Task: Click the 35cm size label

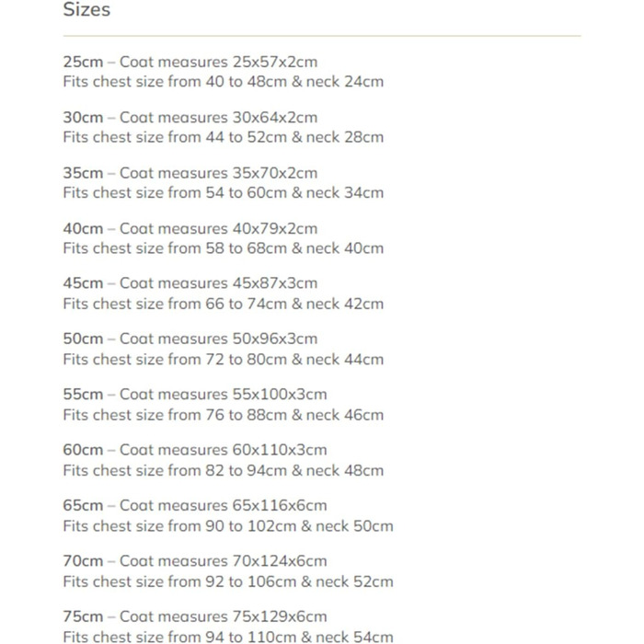Action: [x=83, y=173]
